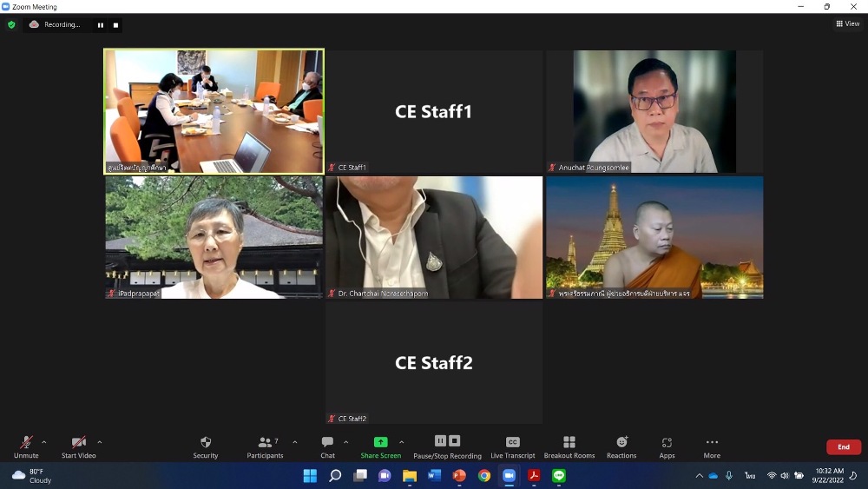The height and width of the screenshot is (489, 868).
Task: Click the green Share Screen icon
Action: [x=380, y=442]
